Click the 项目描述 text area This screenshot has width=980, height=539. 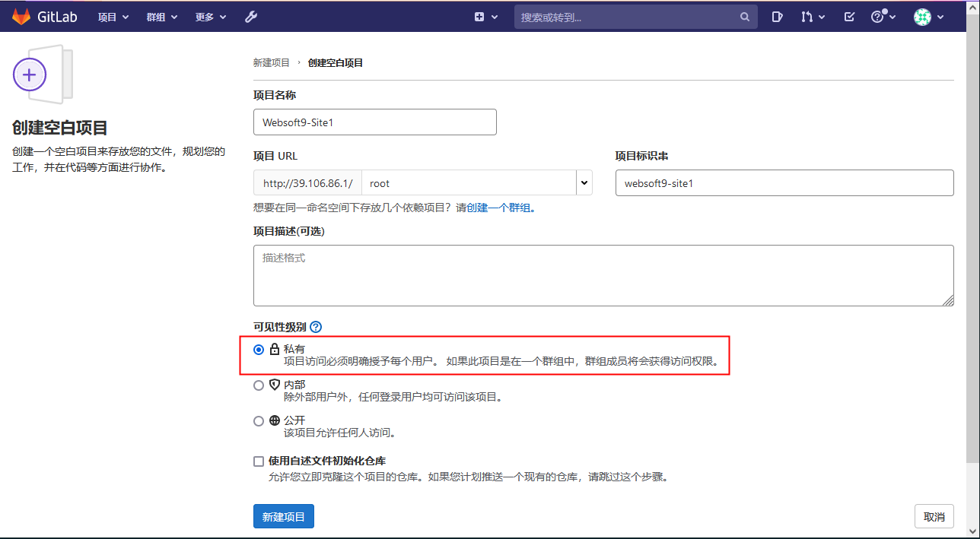(603, 275)
